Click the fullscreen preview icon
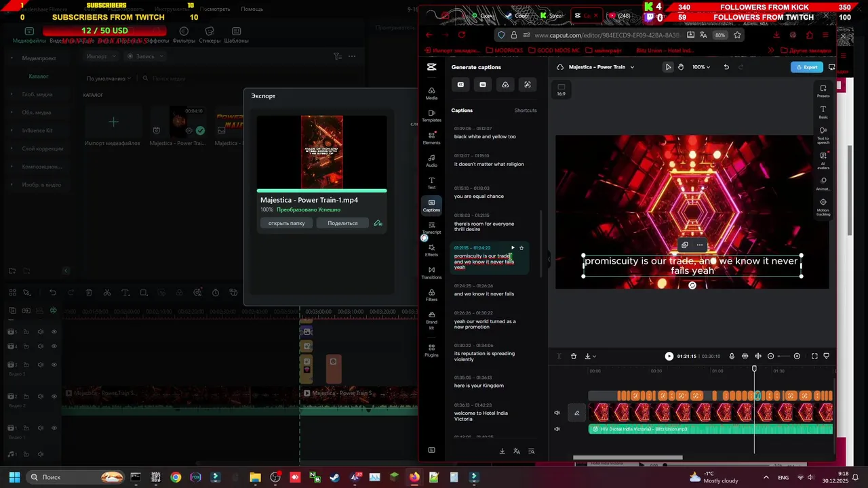868x488 pixels. point(815,357)
